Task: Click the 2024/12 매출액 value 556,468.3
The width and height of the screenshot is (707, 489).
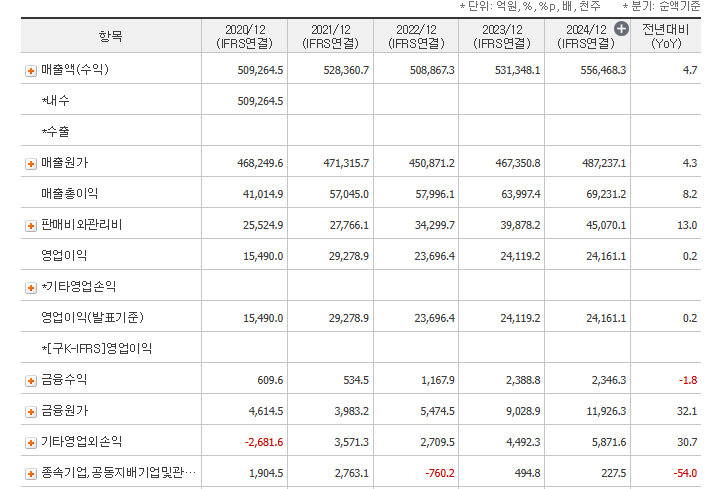Action: pyautogui.click(x=603, y=71)
